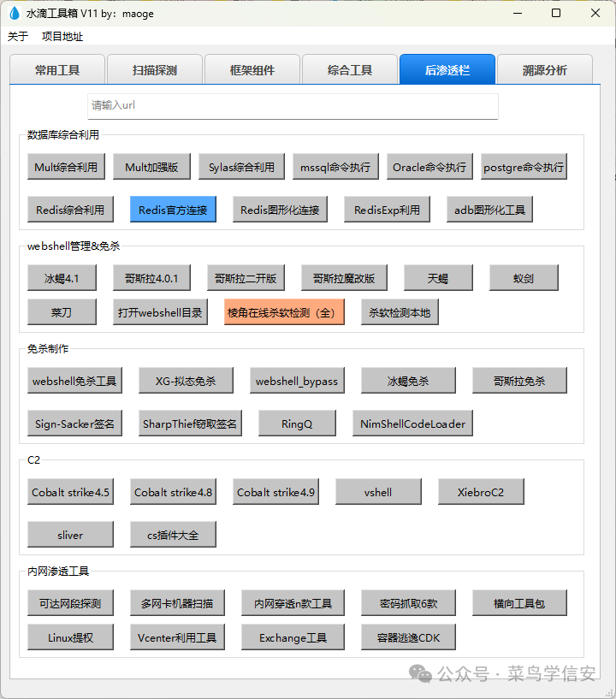Launch Cobalt strike4.9
Image resolution: width=616 pixels, height=699 pixels.
point(275,492)
